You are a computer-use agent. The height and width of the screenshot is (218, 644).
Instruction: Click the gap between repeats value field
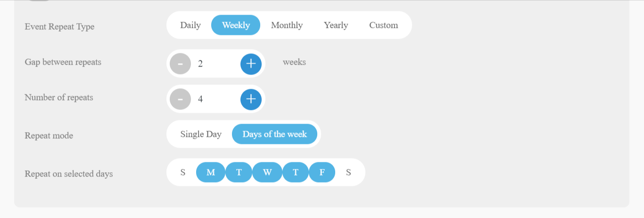(215, 64)
